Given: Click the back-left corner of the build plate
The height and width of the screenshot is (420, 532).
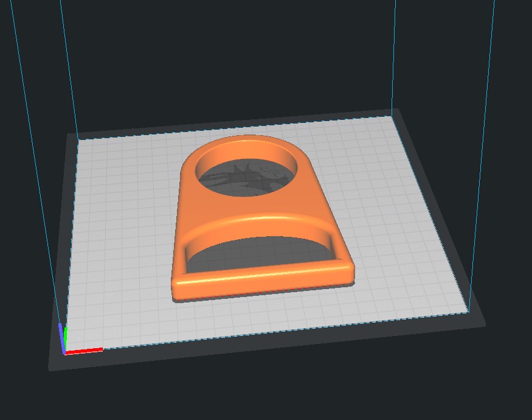Looking at the screenshot, I should [x=78, y=139].
